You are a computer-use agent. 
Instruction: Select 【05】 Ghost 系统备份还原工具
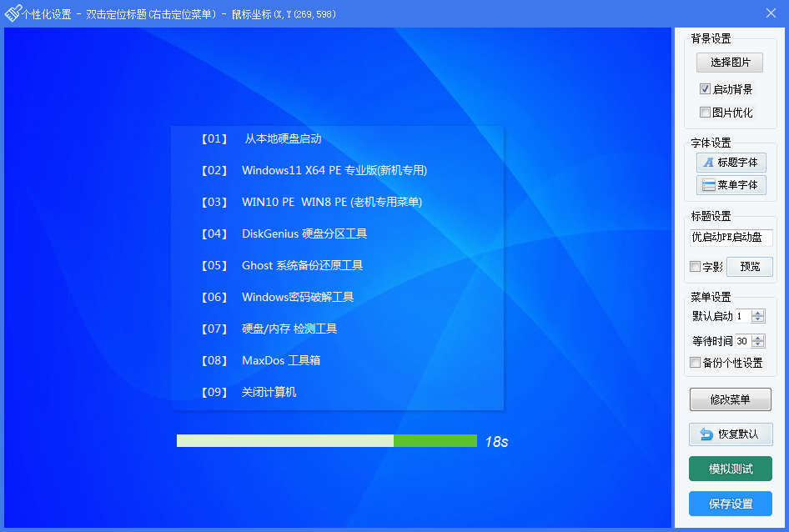tap(282, 266)
